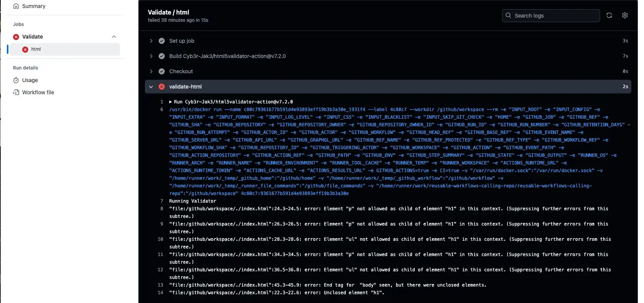The height and width of the screenshot is (303, 644).
Task: Click the 'Running Validator' log line
Action: click(x=193, y=201)
